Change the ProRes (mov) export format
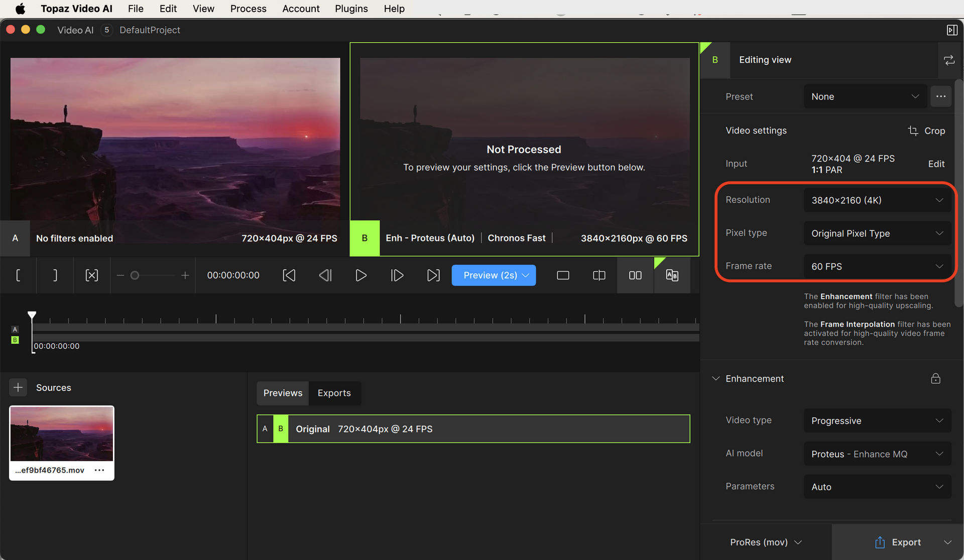 [766, 542]
